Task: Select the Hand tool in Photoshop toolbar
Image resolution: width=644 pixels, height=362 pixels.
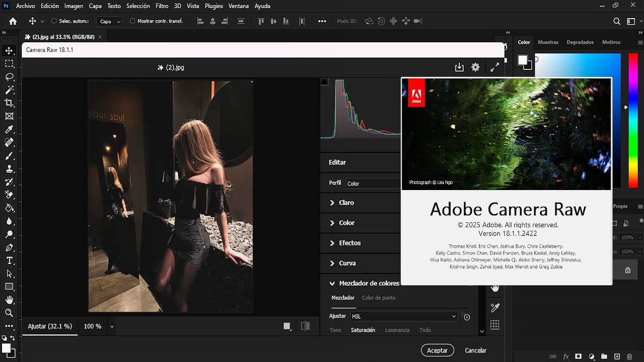Action: 9,300
